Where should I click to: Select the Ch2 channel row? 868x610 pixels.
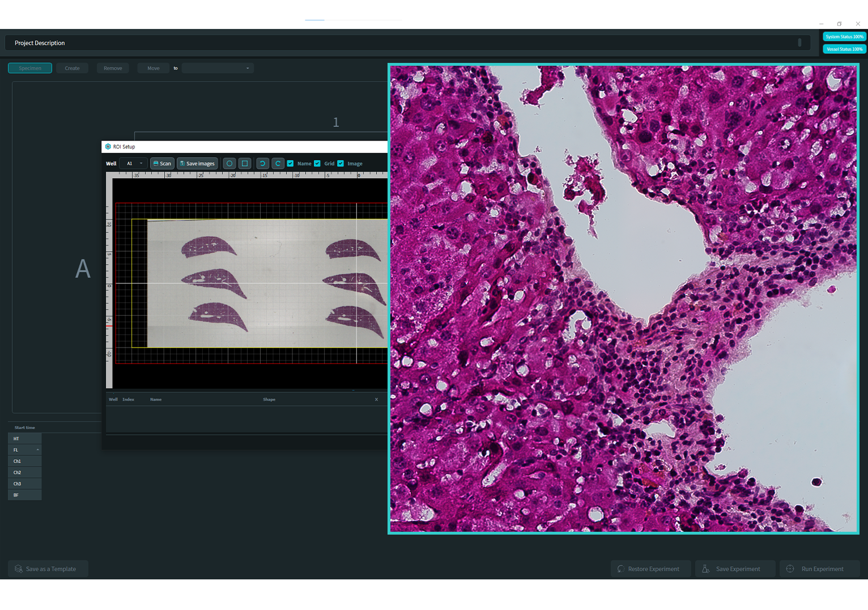coord(25,472)
